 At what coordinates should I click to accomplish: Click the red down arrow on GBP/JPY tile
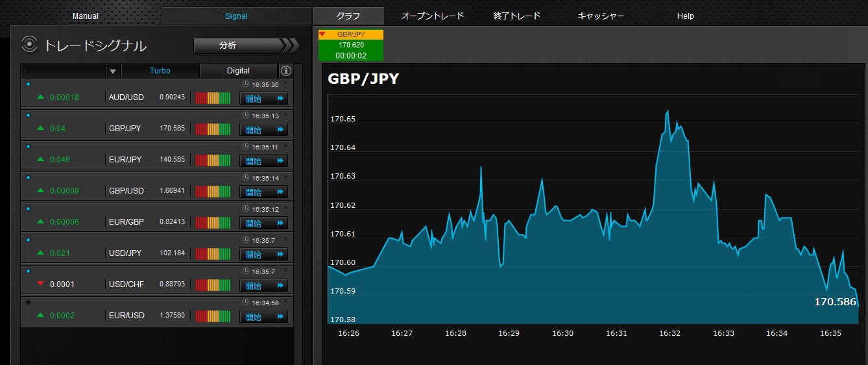click(x=322, y=34)
